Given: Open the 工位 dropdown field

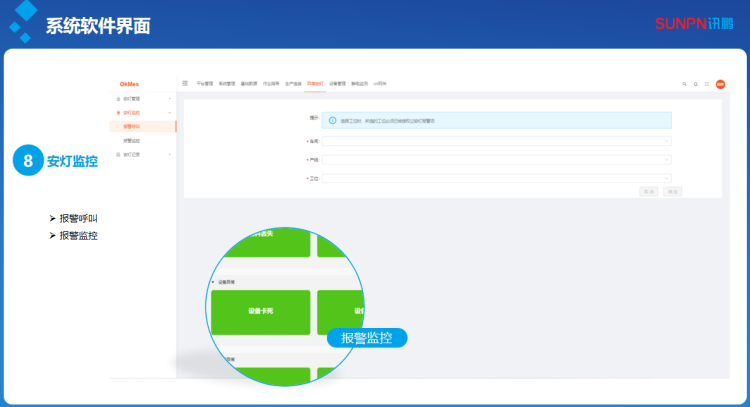Looking at the screenshot, I should 496,178.
